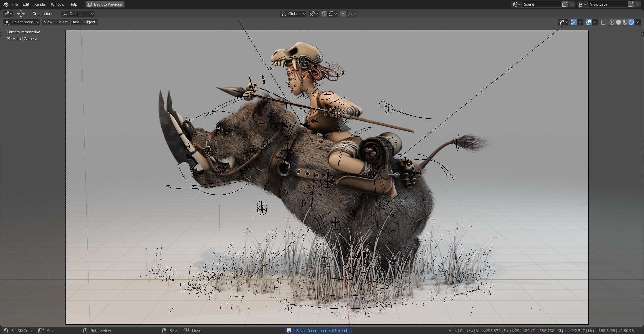Viewport: 644px width, 334px height.
Task: Click the 'Verts:298,370' statistic
Action: 488,331
